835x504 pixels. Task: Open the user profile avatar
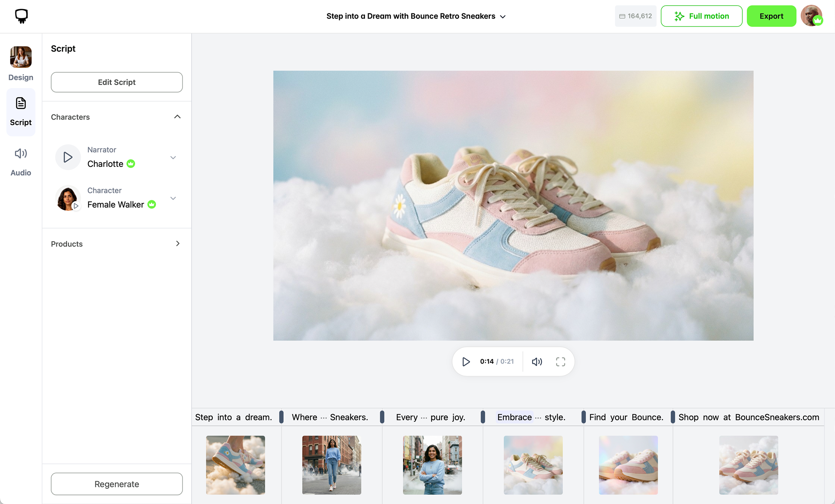(811, 16)
